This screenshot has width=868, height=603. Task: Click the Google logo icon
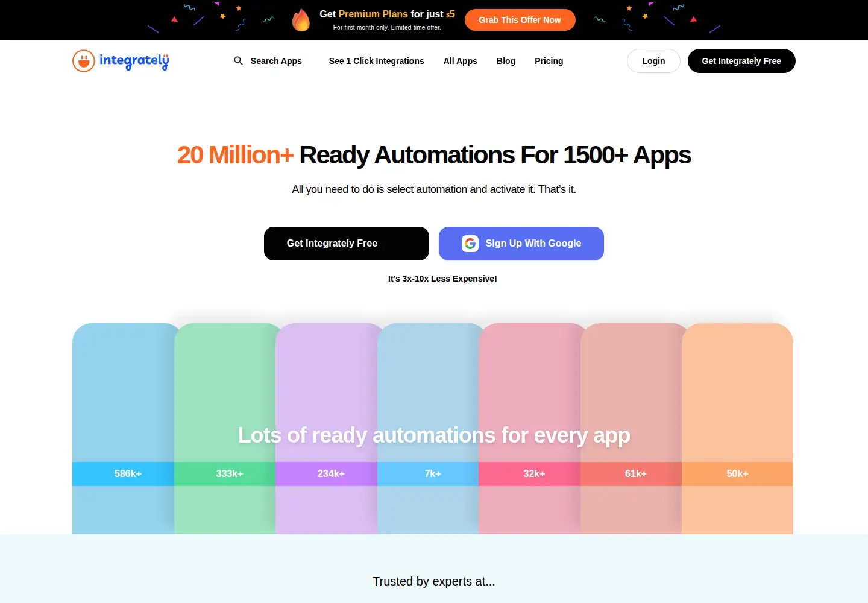(470, 244)
